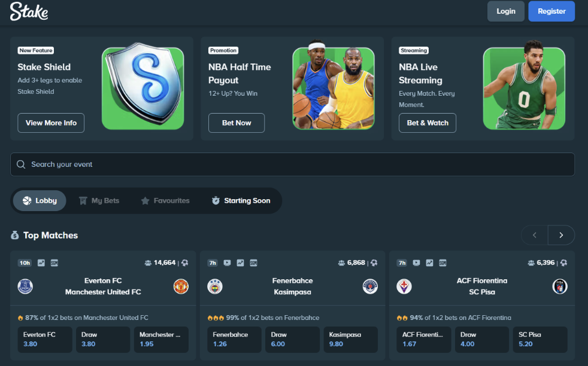
Task: Click Bet Now on NBA Half Time Payout
Action: (237, 123)
